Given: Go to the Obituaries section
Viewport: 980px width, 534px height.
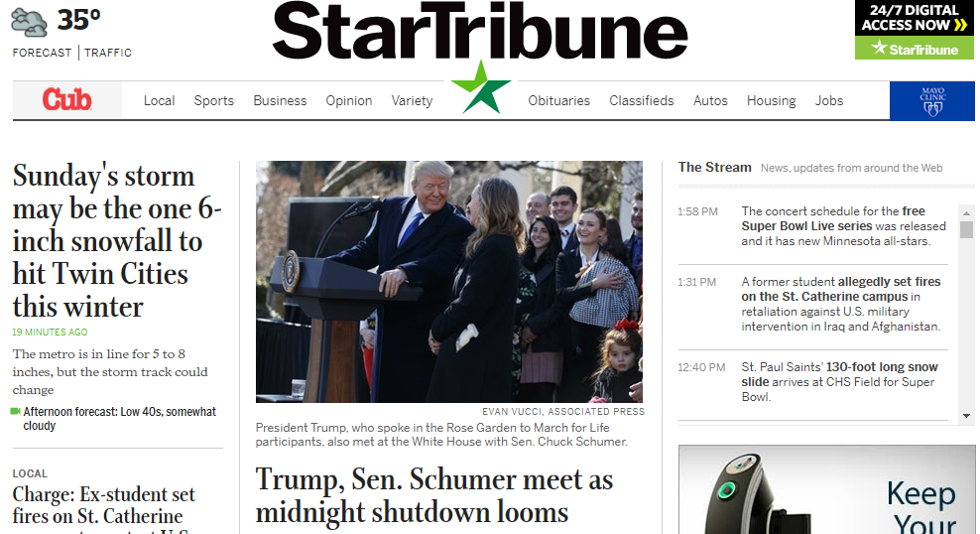Looking at the screenshot, I should point(558,100).
